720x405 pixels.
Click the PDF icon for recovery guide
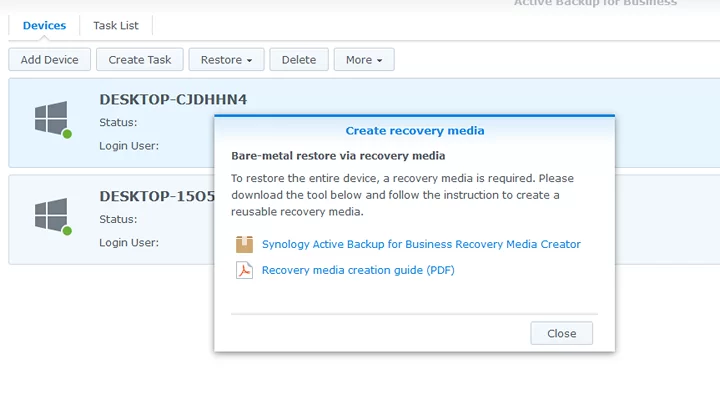click(x=244, y=270)
